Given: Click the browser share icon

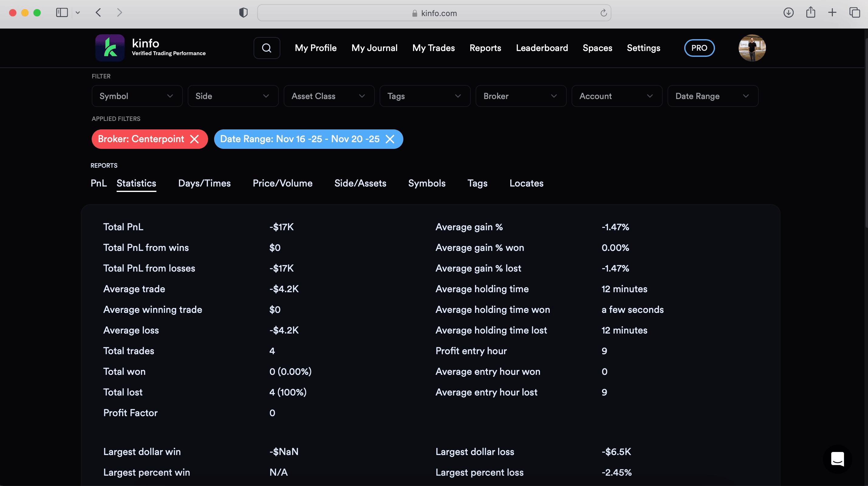Looking at the screenshot, I should [810, 13].
